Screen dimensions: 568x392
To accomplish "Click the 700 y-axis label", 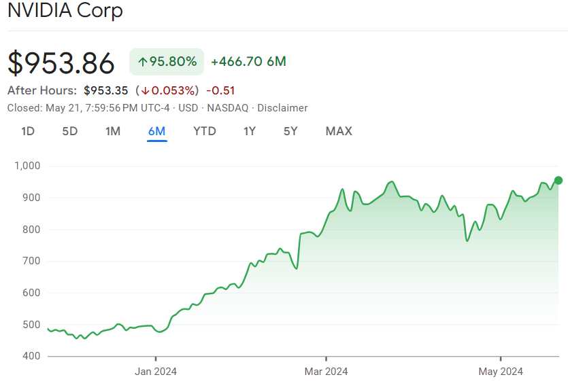I will tap(31, 261).
